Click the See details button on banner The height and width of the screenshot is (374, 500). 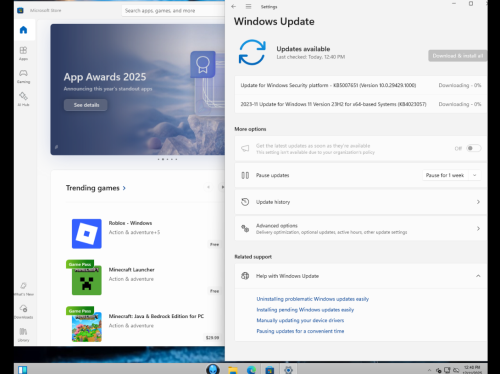point(86,105)
